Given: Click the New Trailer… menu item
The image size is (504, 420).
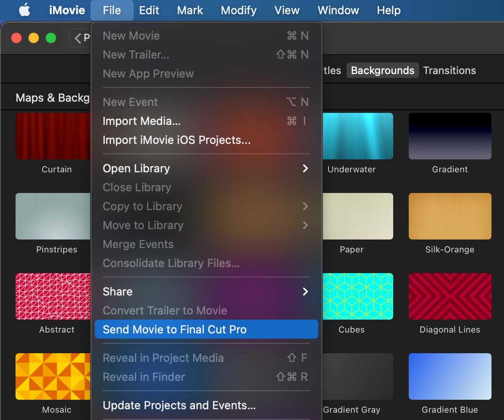Looking at the screenshot, I should (207, 55).
